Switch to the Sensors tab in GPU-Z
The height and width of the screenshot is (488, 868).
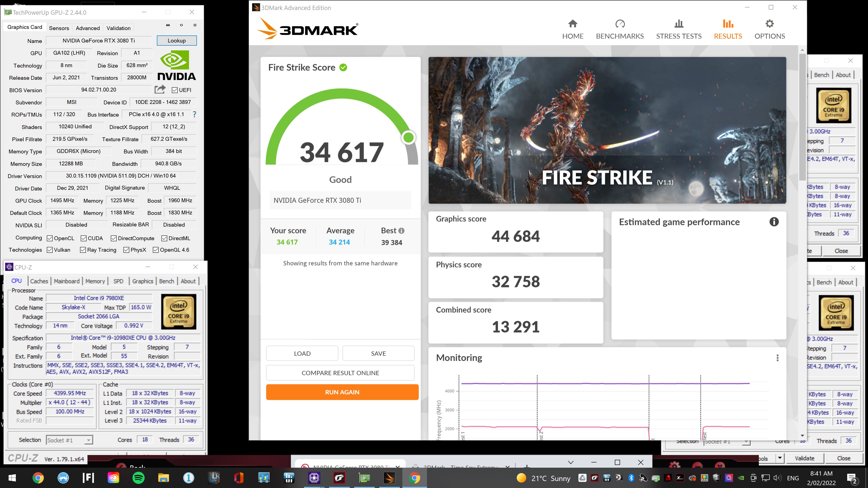(59, 28)
